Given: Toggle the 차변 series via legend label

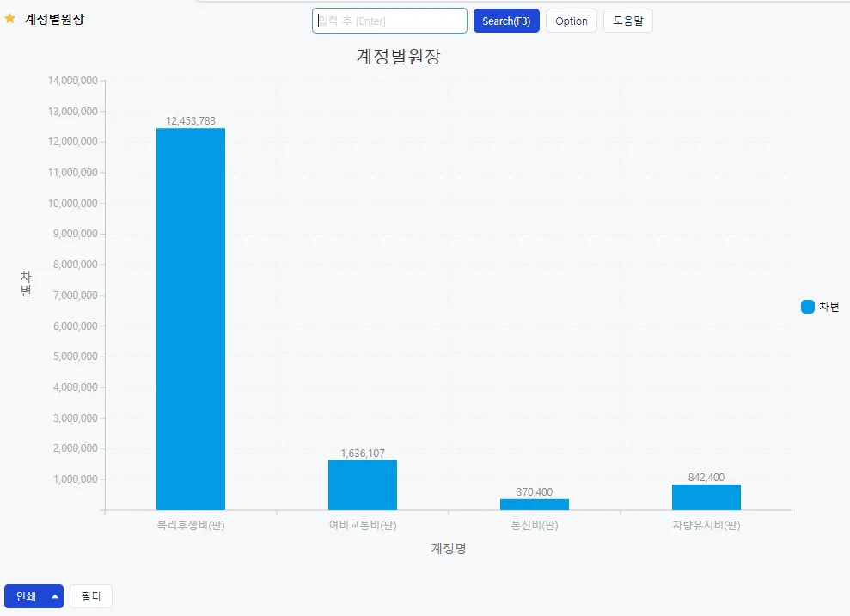Looking at the screenshot, I should [829, 307].
